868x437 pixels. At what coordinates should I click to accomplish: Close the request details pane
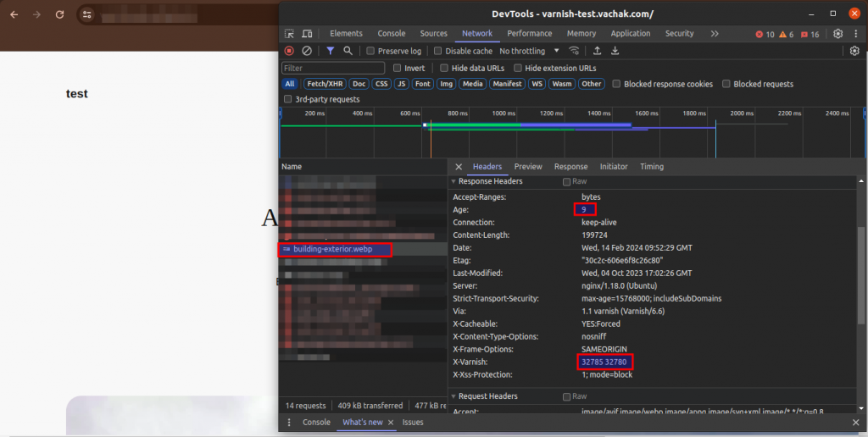459,167
